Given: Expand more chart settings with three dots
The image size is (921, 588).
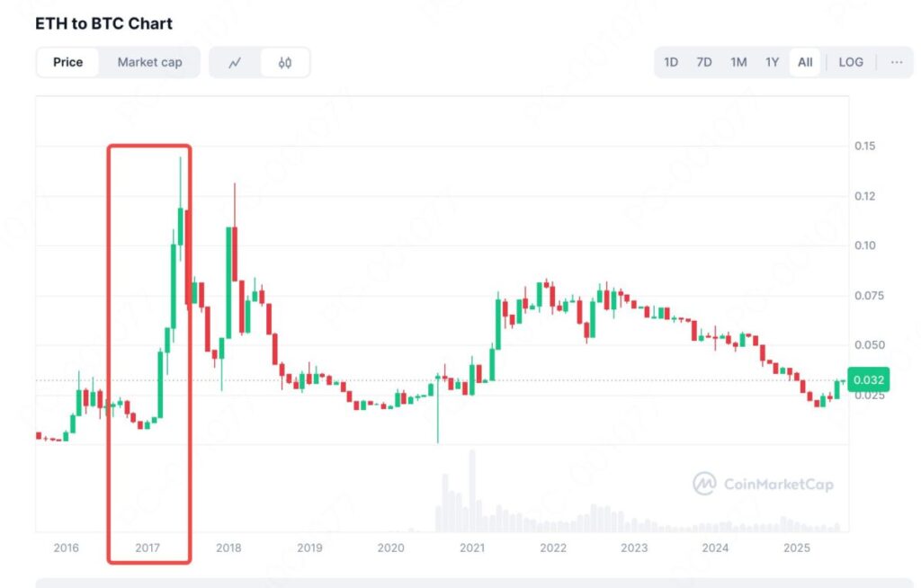Looking at the screenshot, I should click(x=896, y=62).
